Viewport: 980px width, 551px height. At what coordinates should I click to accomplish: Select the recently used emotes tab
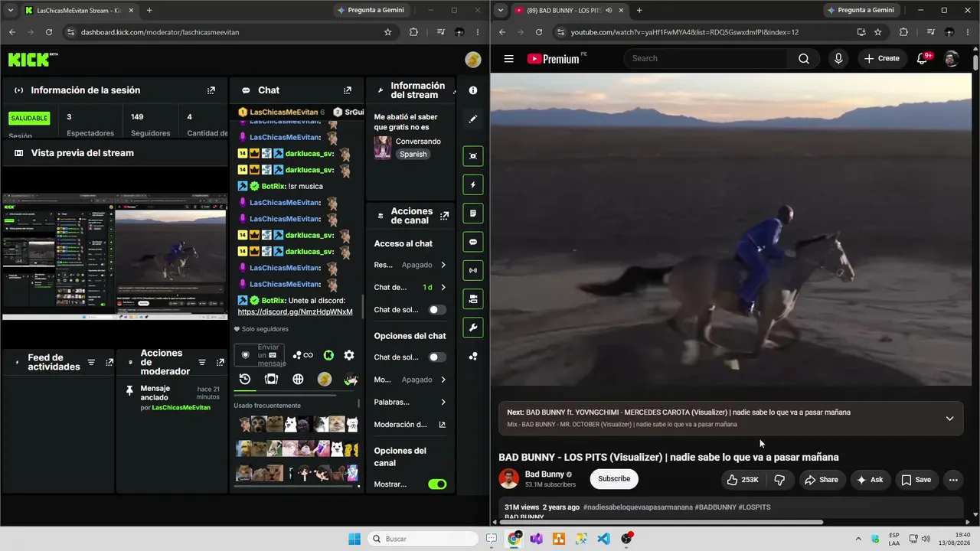click(245, 379)
